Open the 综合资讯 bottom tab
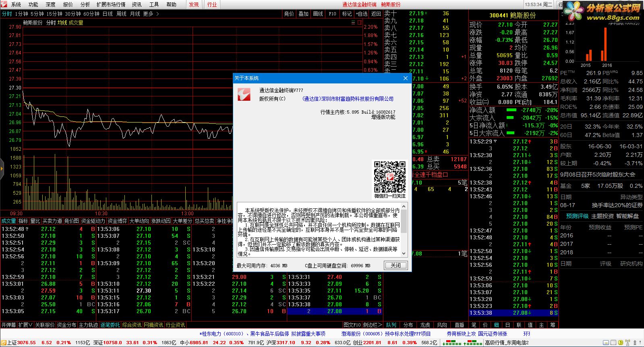 click(x=132, y=325)
